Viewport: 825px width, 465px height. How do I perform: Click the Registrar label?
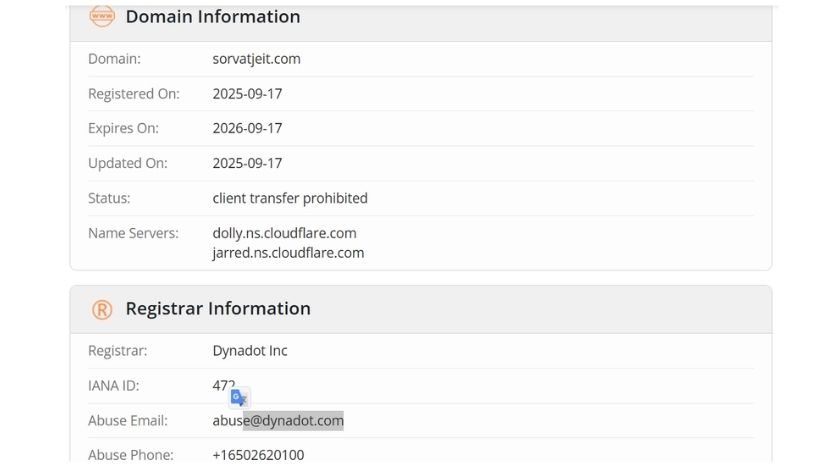[x=117, y=351]
